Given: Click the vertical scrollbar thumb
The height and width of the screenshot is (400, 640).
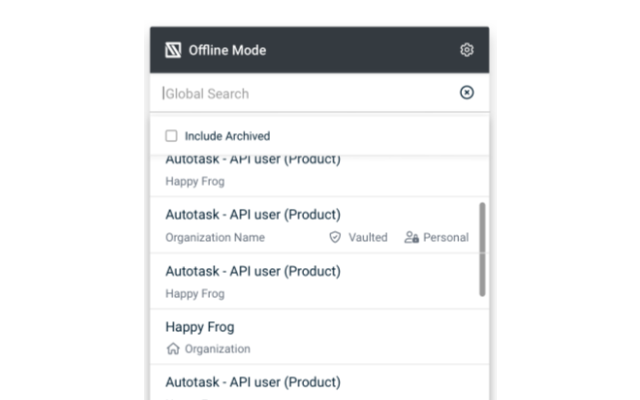Looking at the screenshot, I should 482,249.
